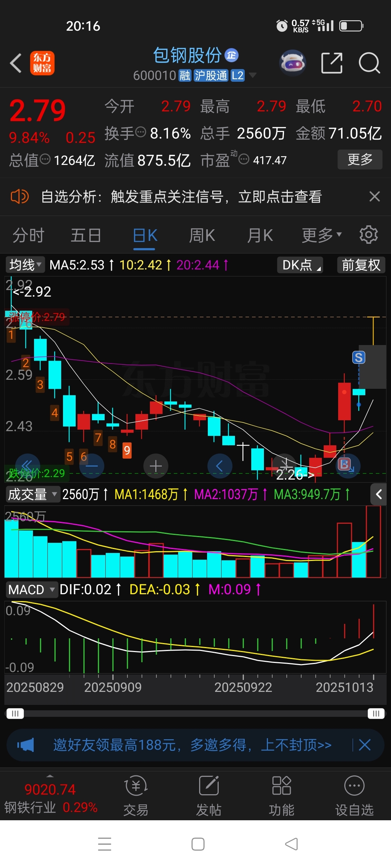The image size is (391, 868).
Task: Tap 换手 info icon
Action: coord(140,132)
